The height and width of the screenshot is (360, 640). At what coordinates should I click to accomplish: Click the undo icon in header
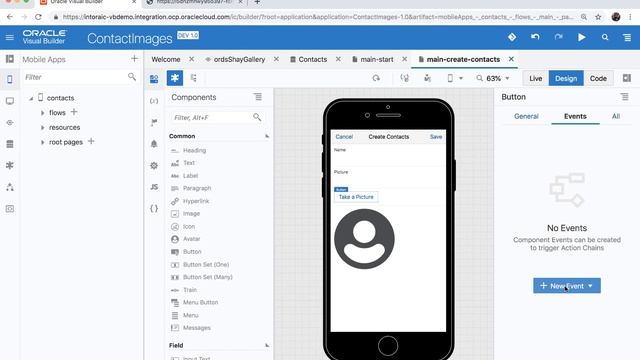[535, 37]
